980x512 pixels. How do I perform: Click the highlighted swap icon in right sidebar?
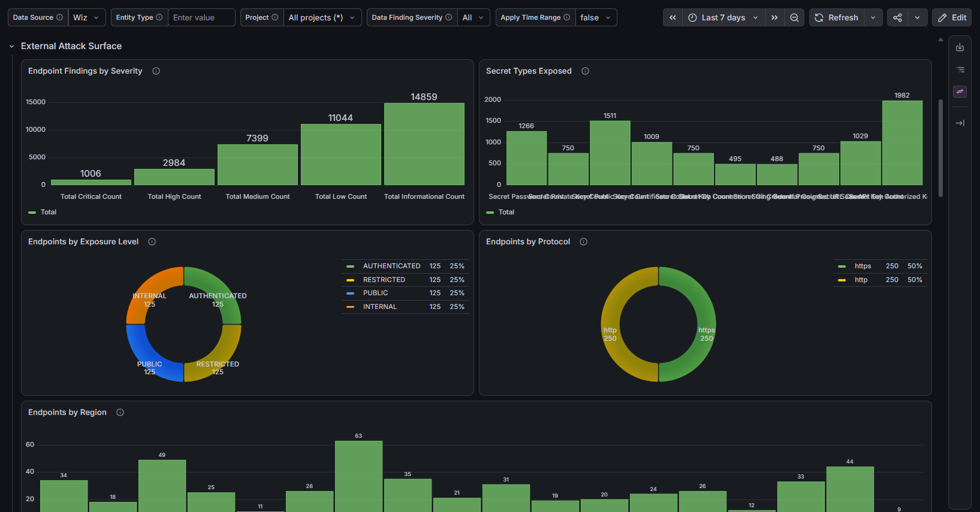pos(960,92)
